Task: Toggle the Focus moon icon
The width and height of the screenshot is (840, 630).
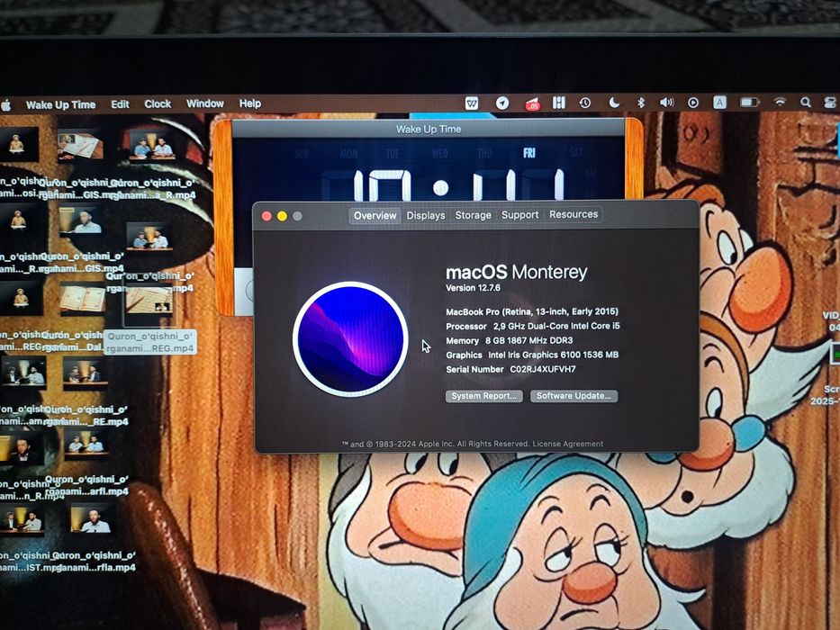Action: (614, 103)
